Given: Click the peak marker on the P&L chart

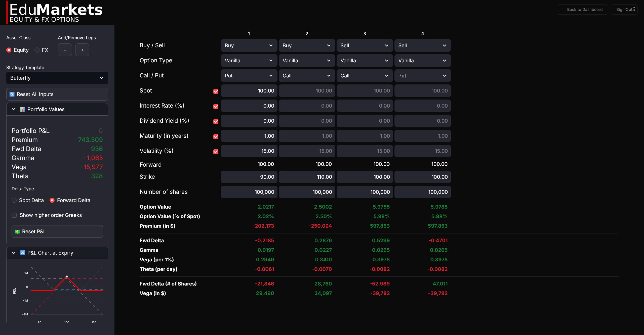Looking at the screenshot, I should 66,276.
